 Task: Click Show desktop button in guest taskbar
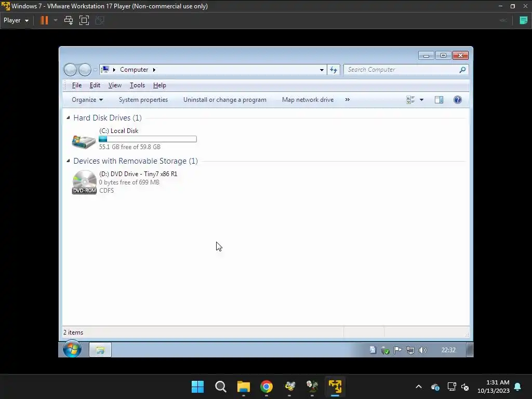470,350
